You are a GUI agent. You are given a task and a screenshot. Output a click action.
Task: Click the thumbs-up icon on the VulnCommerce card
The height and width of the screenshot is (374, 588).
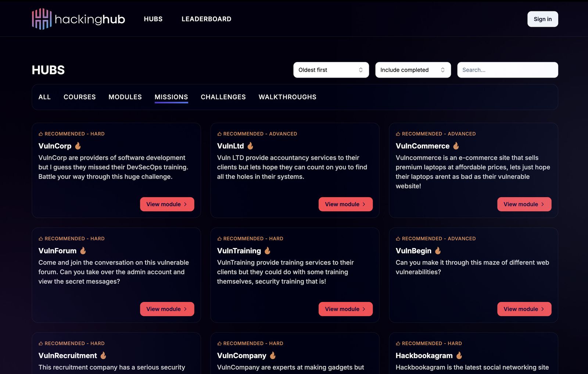tap(398, 133)
